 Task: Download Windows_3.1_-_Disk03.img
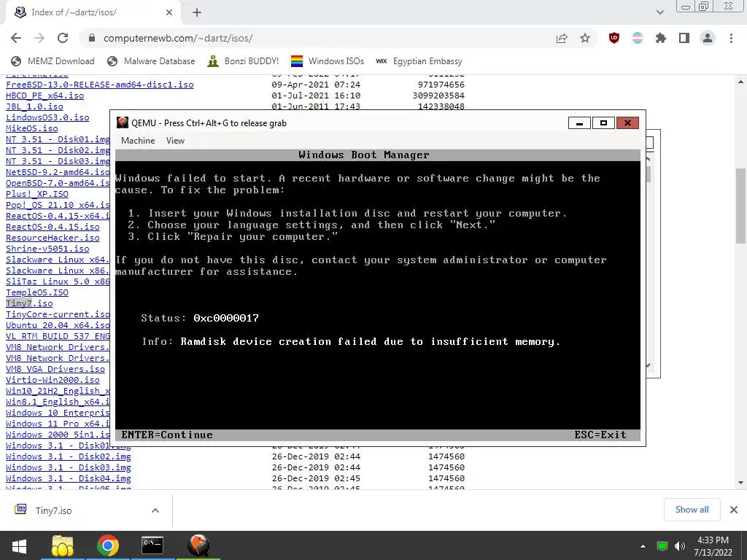(68, 467)
